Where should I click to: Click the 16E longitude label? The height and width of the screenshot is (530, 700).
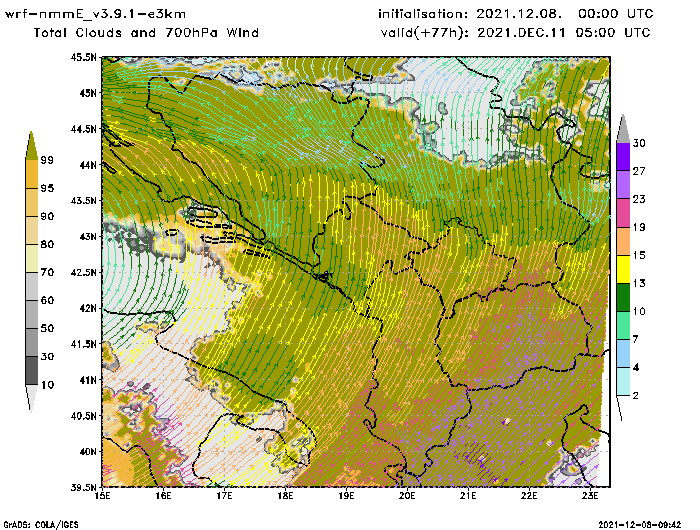click(163, 496)
